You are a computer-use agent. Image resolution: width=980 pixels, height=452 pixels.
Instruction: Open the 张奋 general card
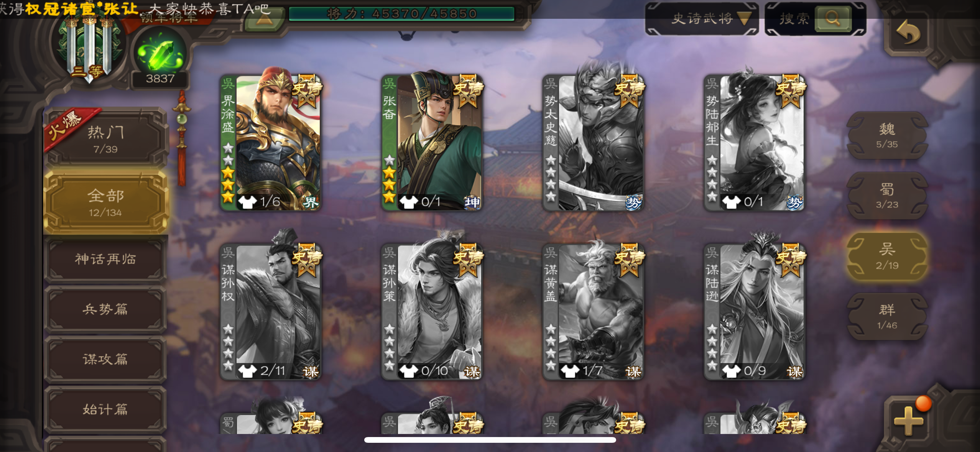coord(432,142)
